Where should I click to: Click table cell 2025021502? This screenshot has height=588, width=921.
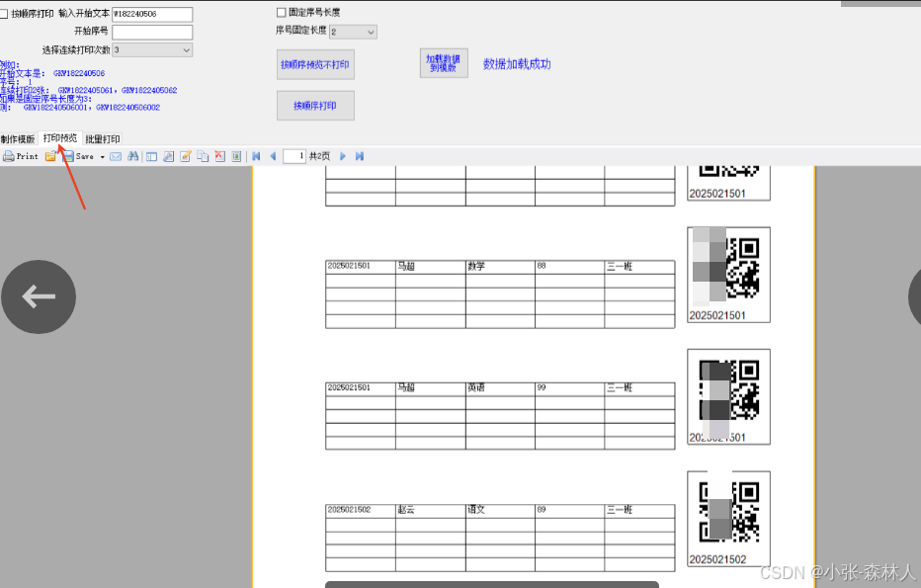pyautogui.click(x=361, y=511)
